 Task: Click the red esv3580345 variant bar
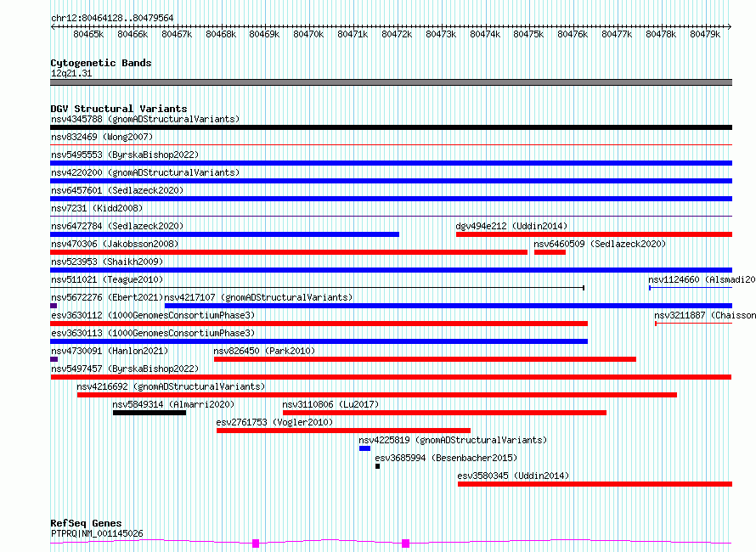coord(595,484)
